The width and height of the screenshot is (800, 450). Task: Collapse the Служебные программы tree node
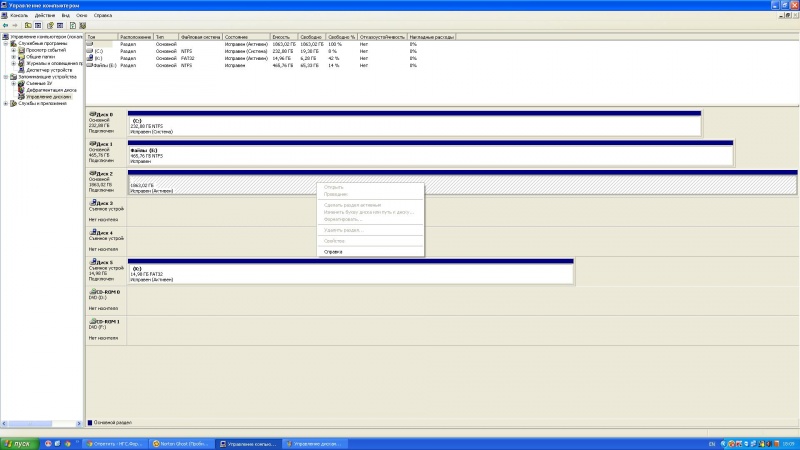point(6,44)
